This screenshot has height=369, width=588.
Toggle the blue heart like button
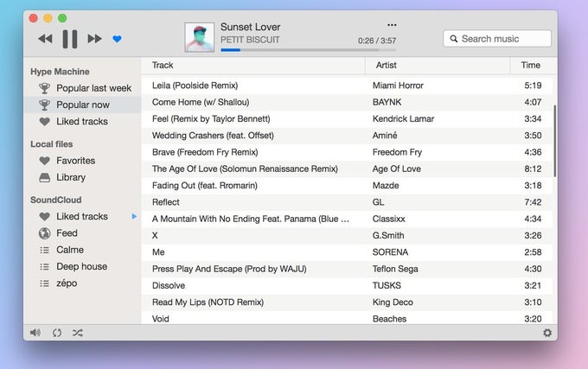pos(117,39)
